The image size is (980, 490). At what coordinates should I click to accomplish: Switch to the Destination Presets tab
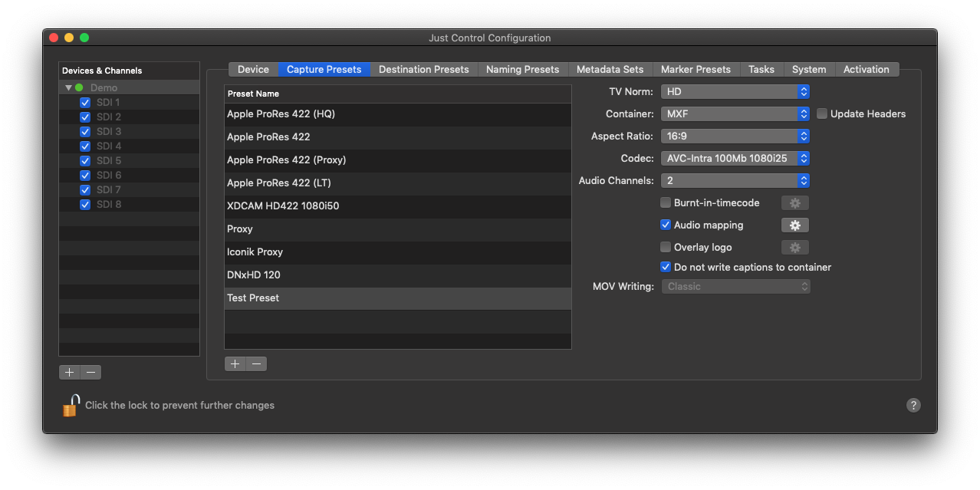(424, 70)
